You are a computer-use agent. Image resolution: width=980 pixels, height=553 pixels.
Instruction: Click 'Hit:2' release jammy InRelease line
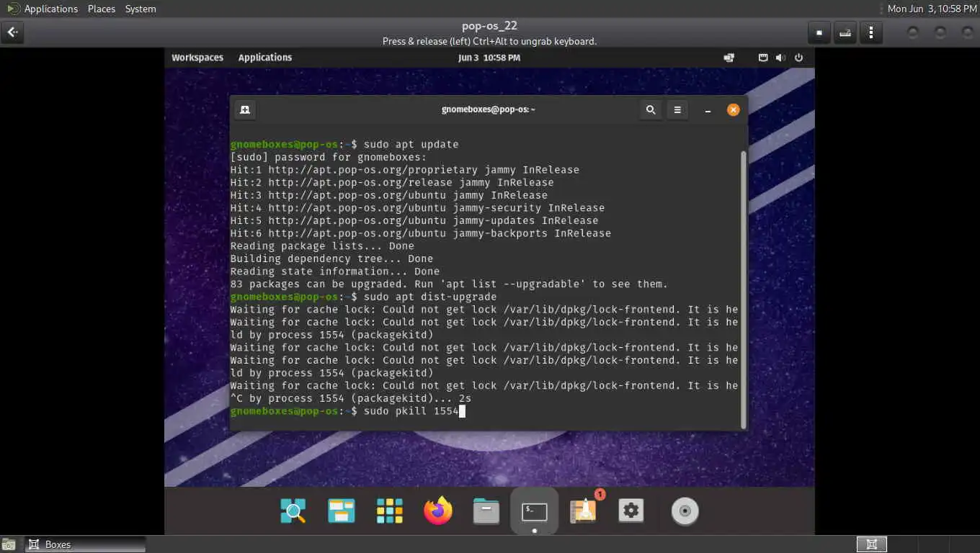[392, 183]
